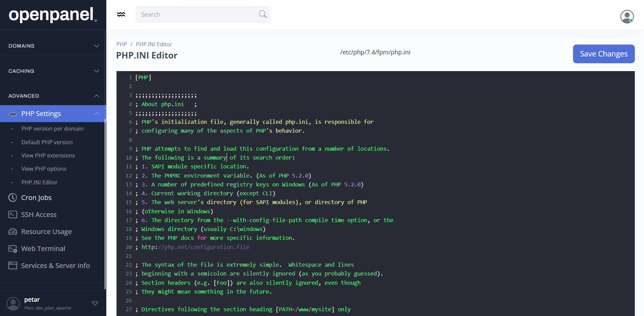This screenshot has width=644, height=316.
Task: Expand the Domains section
Action: coord(96,46)
